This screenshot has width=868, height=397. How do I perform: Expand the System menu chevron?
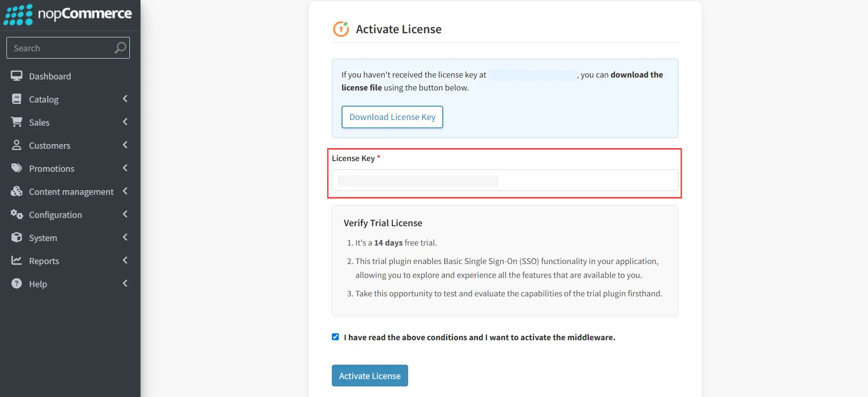pos(125,237)
